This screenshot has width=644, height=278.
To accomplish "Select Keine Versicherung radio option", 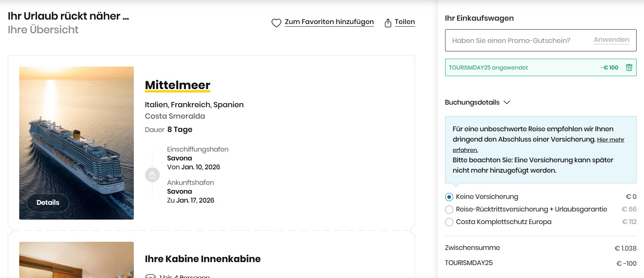I will point(449,197).
